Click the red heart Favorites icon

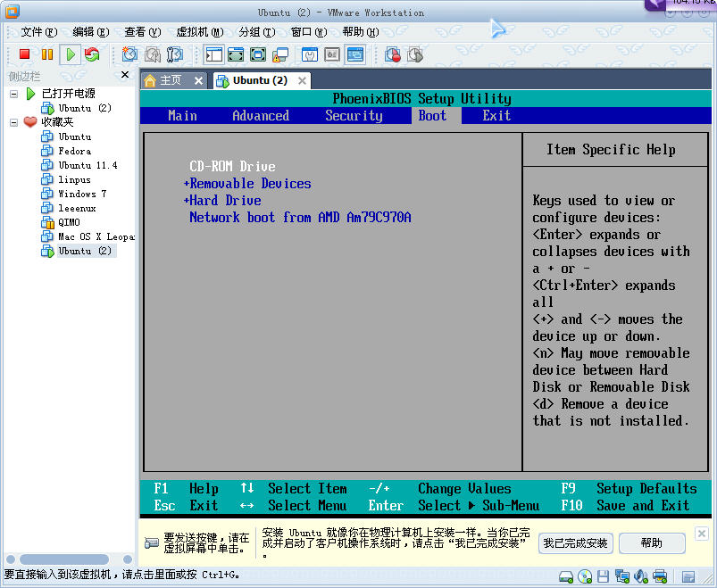click(30, 122)
